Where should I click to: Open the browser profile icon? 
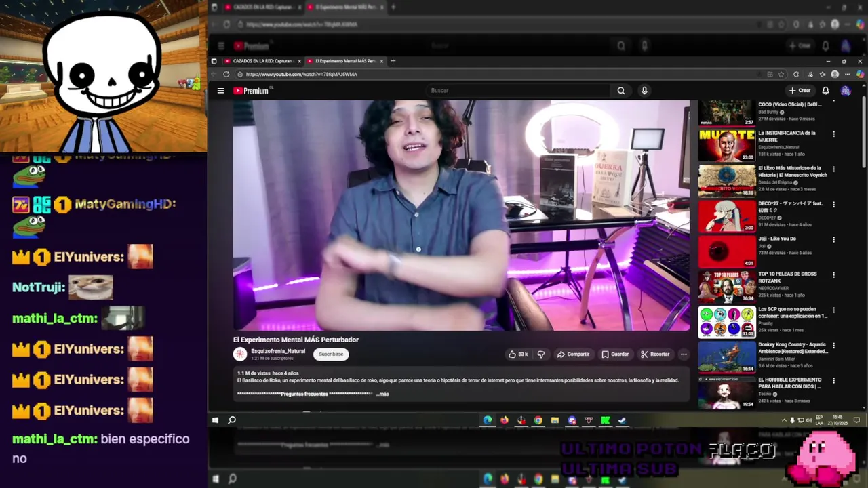point(835,74)
